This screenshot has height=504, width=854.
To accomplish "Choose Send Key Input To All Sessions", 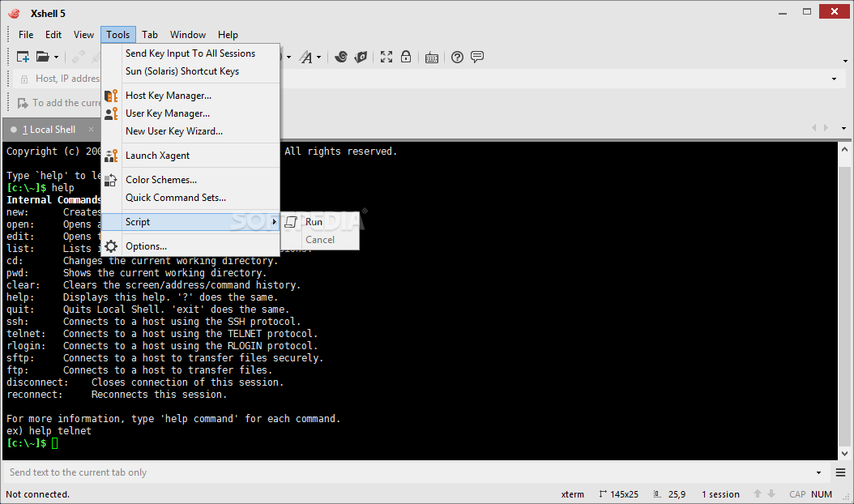I will 190,53.
